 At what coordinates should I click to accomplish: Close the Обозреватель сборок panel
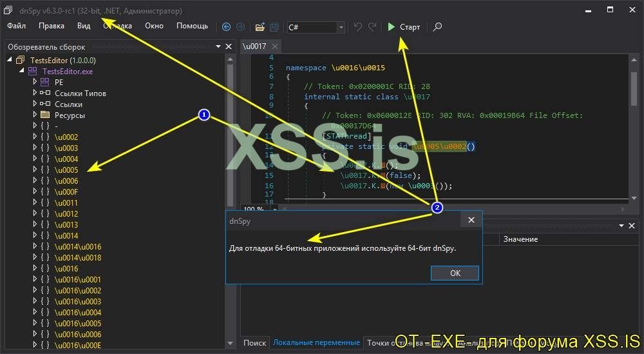(229, 46)
